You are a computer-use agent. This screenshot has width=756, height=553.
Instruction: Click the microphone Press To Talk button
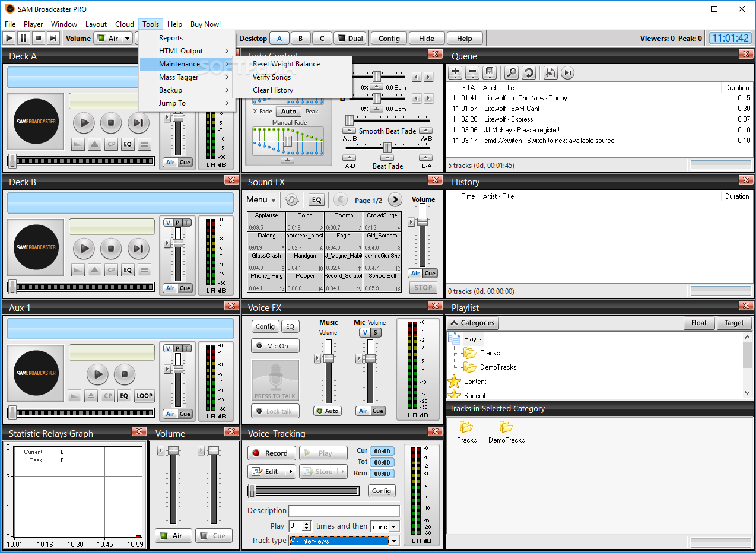pos(275,380)
